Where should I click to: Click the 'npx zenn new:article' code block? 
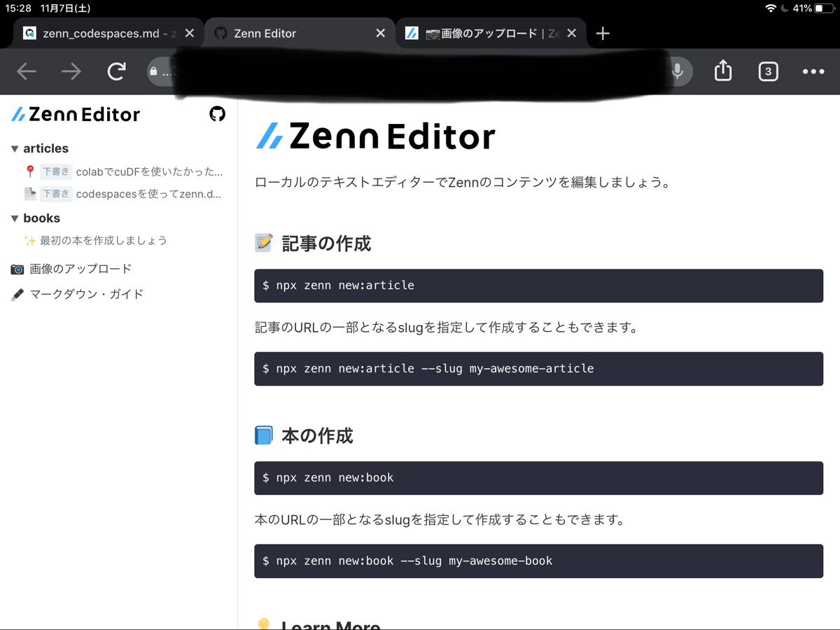[538, 286]
